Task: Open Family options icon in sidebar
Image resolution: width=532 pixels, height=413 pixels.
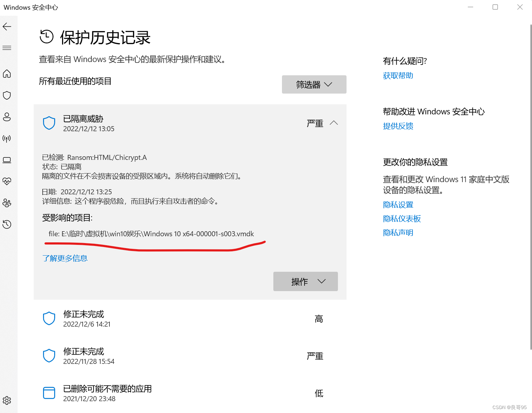Action: click(x=7, y=203)
